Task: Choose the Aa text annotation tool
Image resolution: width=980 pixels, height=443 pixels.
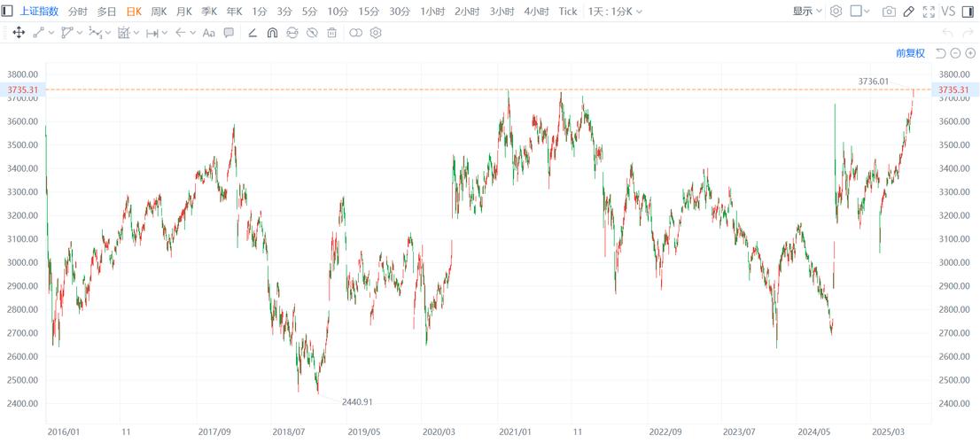Action: pyautogui.click(x=209, y=33)
